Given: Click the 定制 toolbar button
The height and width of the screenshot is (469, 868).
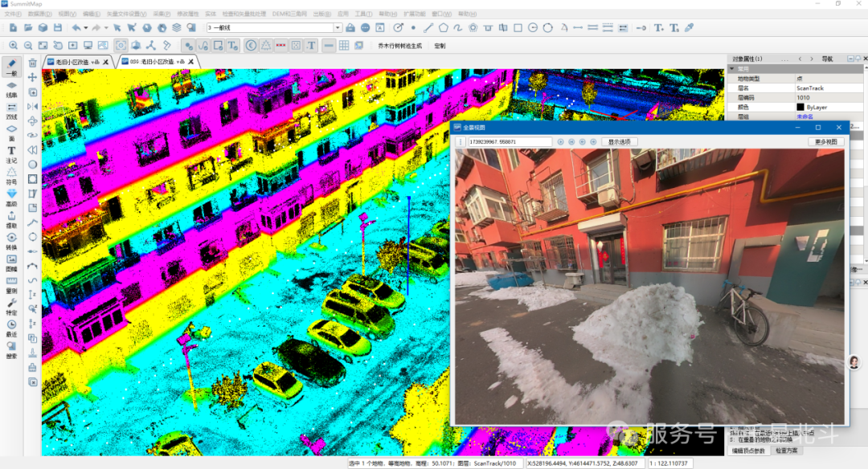Looking at the screenshot, I should click(440, 46).
